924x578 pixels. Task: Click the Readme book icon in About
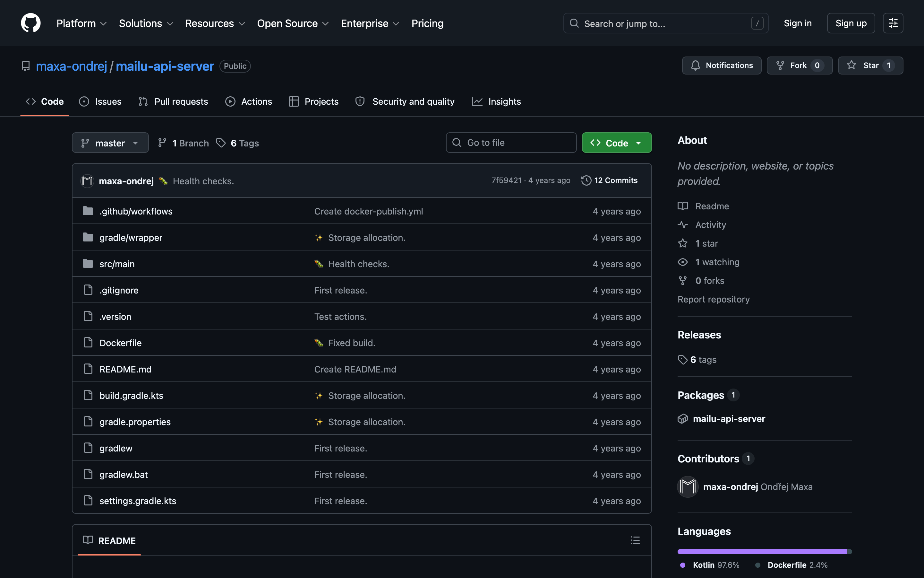683,206
